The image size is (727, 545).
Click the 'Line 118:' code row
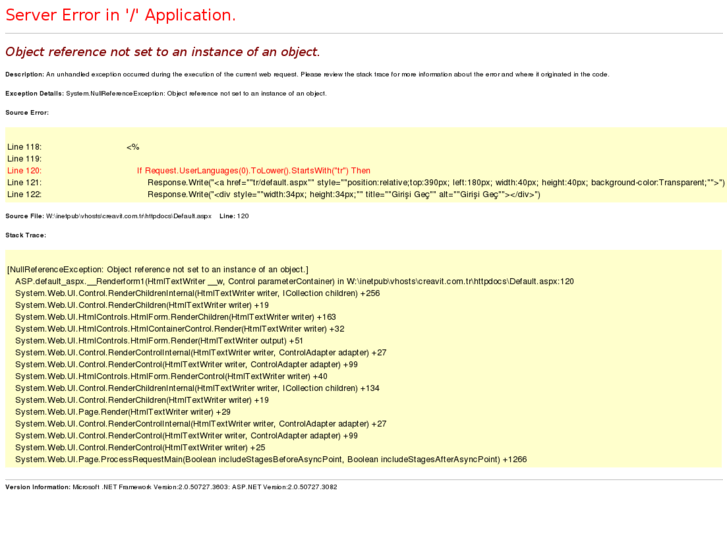pyautogui.click(x=73, y=147)
